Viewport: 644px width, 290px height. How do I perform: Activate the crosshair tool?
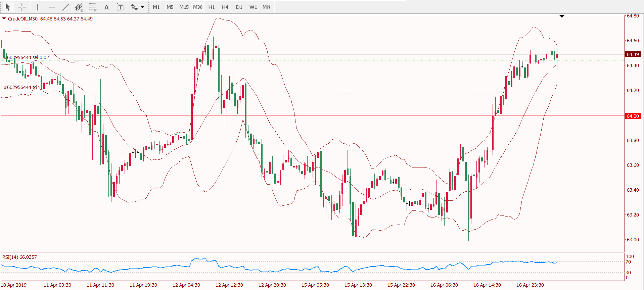pos(22,7)
